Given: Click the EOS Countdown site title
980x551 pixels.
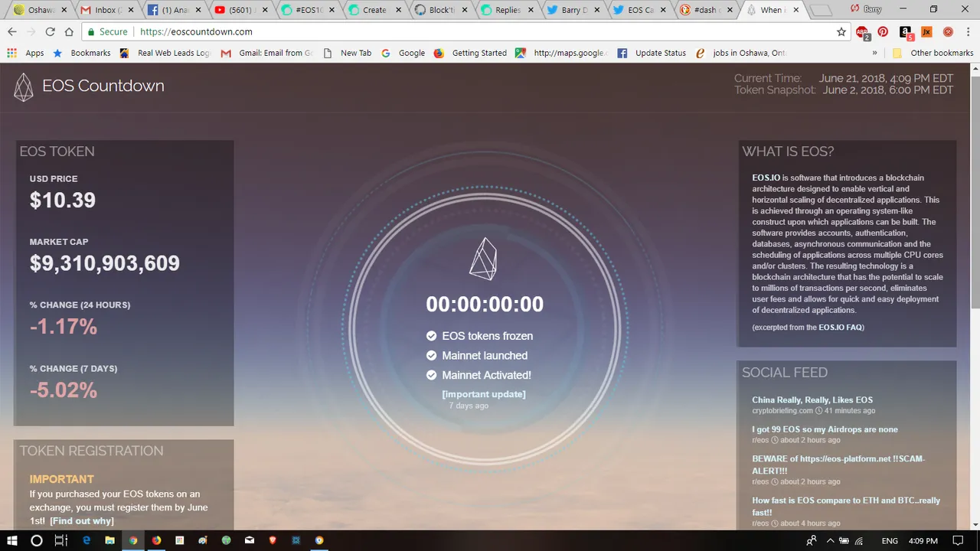Looking at the screenshot, I should pos(103,86).
